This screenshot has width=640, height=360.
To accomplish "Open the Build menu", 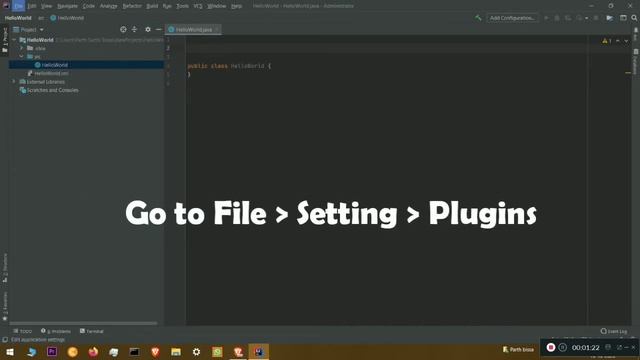I will (x=152, y=6).
